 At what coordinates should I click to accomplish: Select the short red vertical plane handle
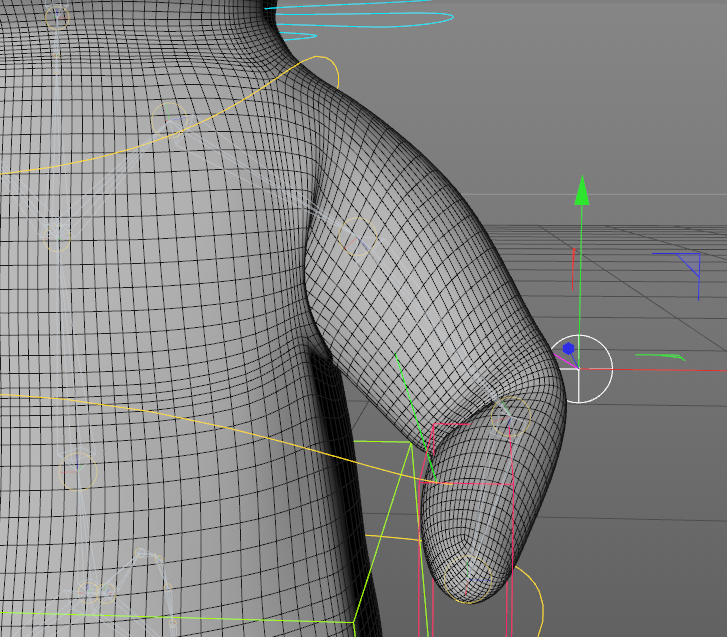tap(573, 269)
